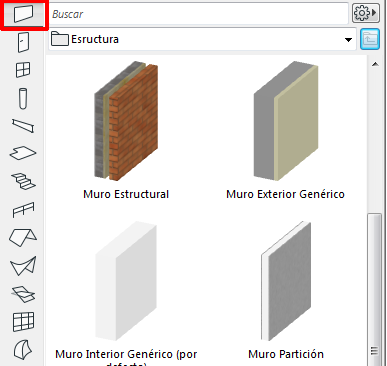Select the Wall tool icon
Viewport: 387px width, 366px height.
(23, 15)
